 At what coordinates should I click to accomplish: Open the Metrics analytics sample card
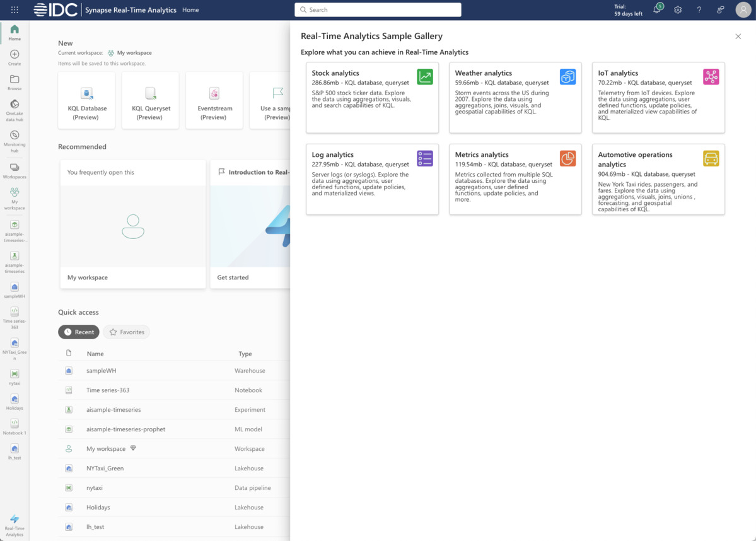coord(515,179)
